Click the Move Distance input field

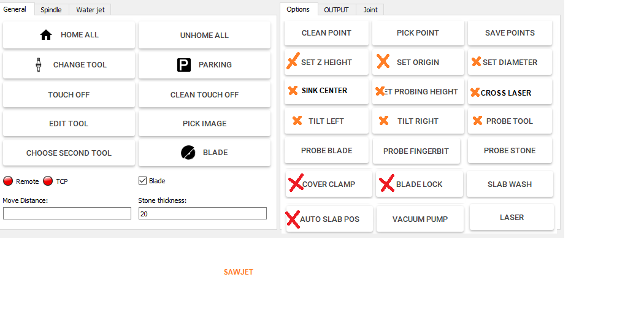67,213
